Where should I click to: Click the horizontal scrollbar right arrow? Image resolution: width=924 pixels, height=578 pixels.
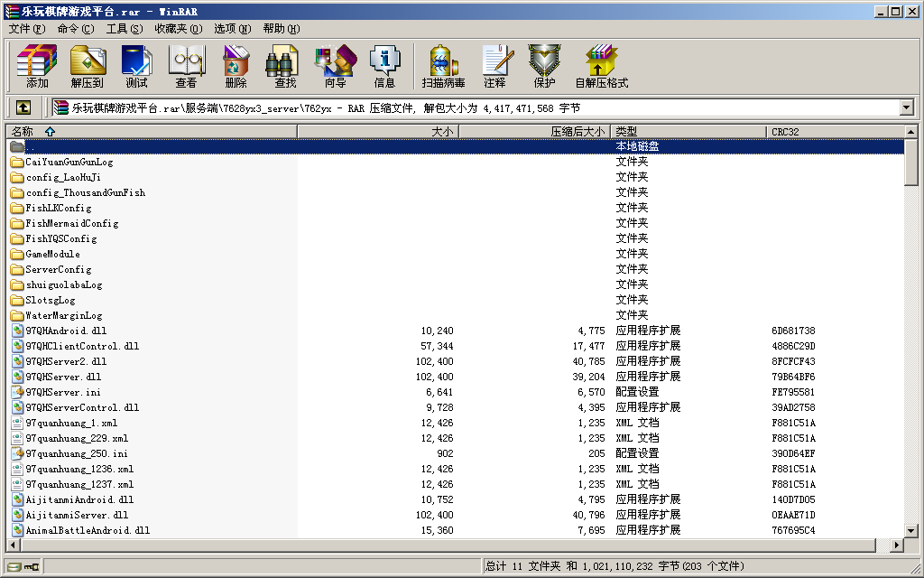tap(897, 545)
